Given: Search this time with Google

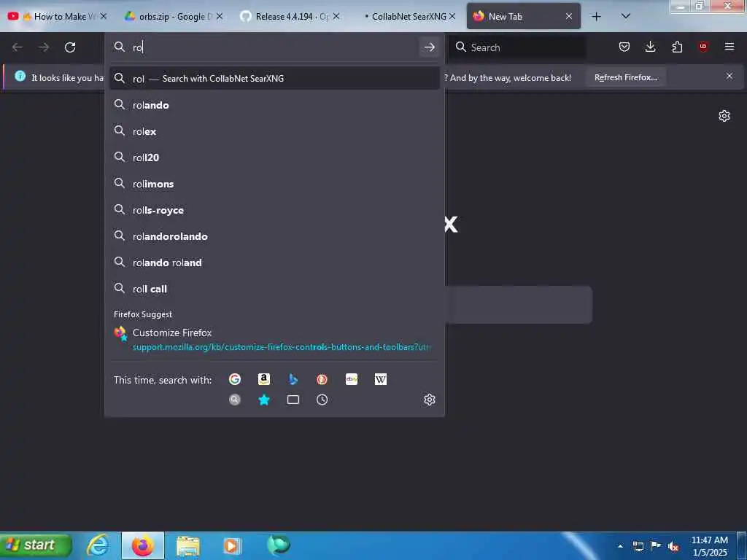Looking at the screenshot, I should pos(234,379).
